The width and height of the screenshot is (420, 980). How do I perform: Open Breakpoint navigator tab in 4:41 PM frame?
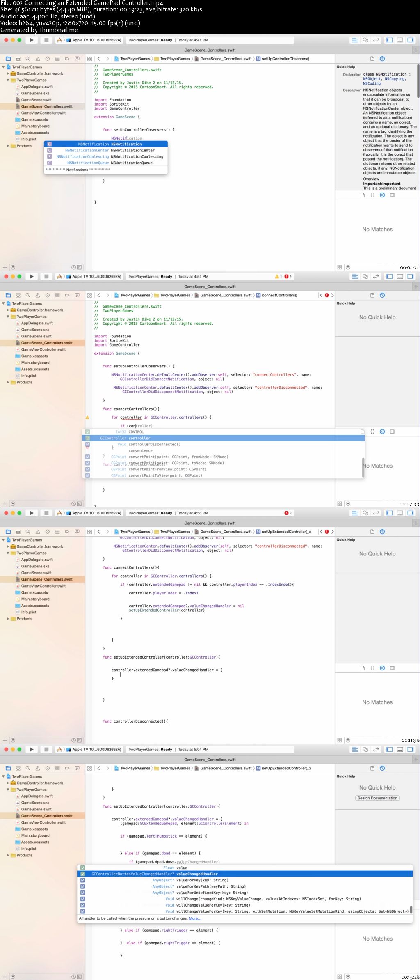(67, 59)
